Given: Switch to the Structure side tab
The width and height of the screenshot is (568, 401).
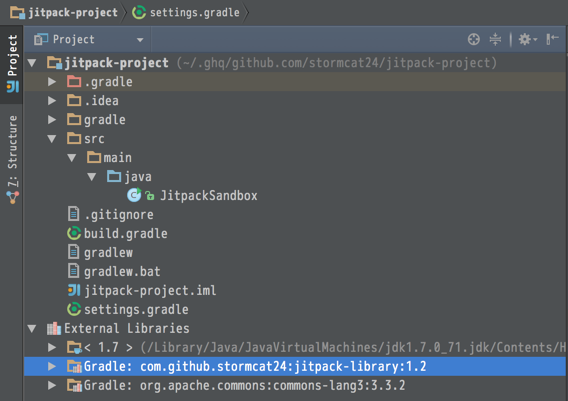Looking at the screenshot, I should [x=12, y=159].
